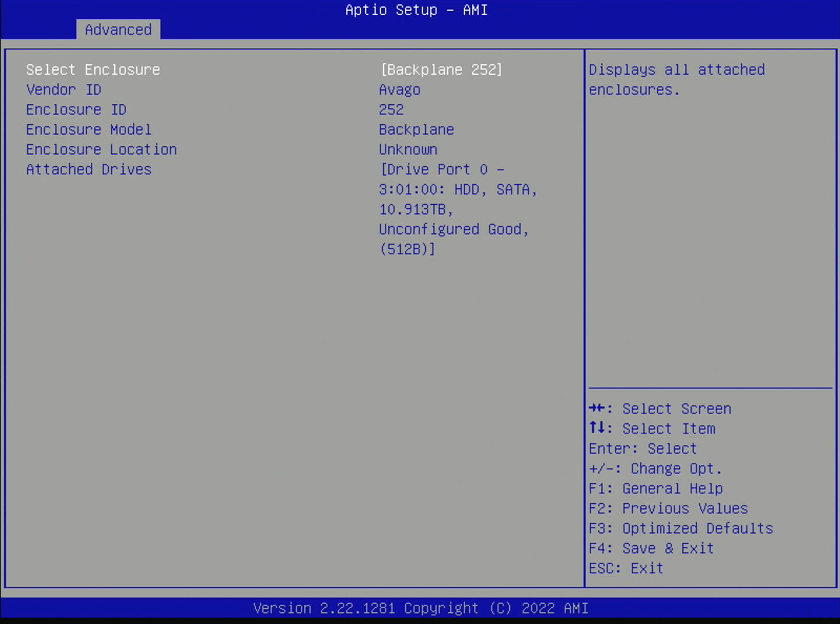Select the Enclosure Model label
840x624 pixels.
point(89,129)
